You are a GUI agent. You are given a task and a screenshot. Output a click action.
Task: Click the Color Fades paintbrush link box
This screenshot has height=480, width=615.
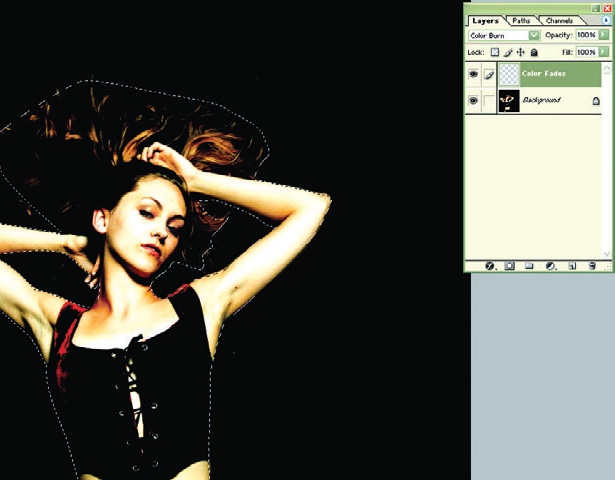[489, 74]
